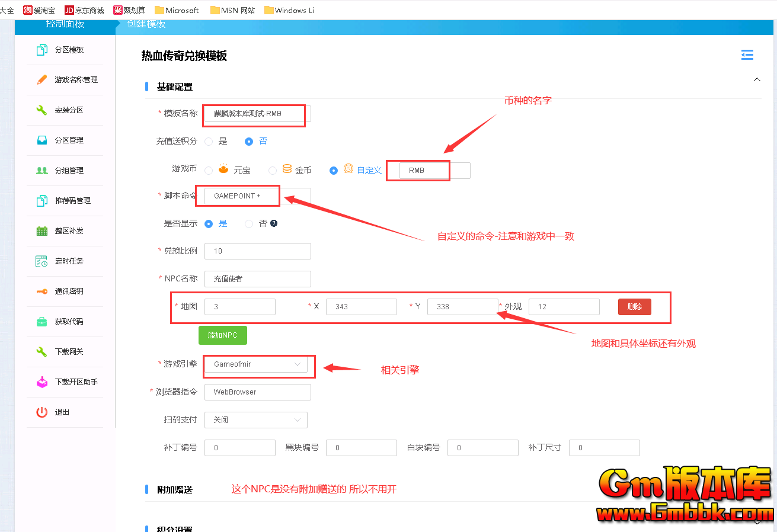The width and height of the screenshot is (777, 532).
Task: Click the red 删除 button
Action: [x=634, y=307]
